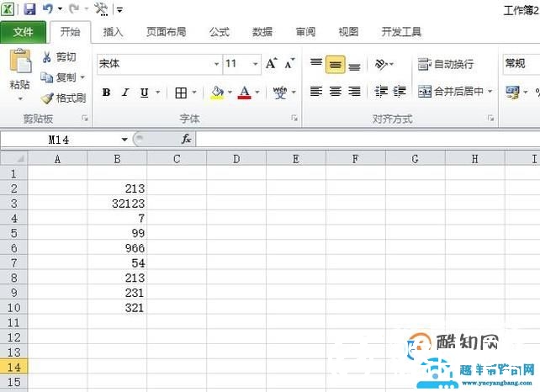This screenshot has height=392, width=540.
Task: Switch to the Formulas (公式) tab
Action: [x=220, y=32]
